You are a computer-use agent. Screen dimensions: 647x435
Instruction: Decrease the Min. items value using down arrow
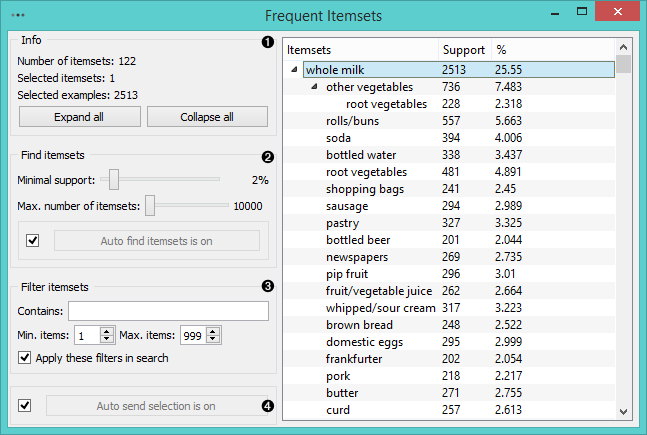[106, 339]
